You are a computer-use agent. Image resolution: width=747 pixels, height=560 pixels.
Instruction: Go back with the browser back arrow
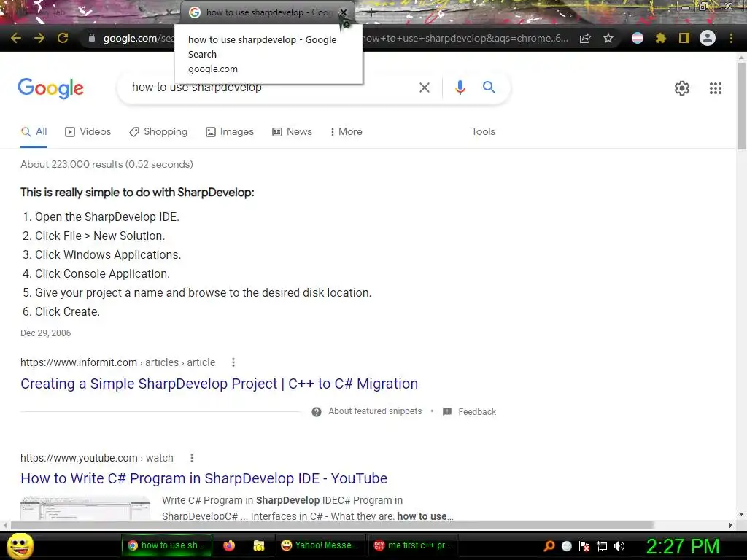(x=16, y=38)
